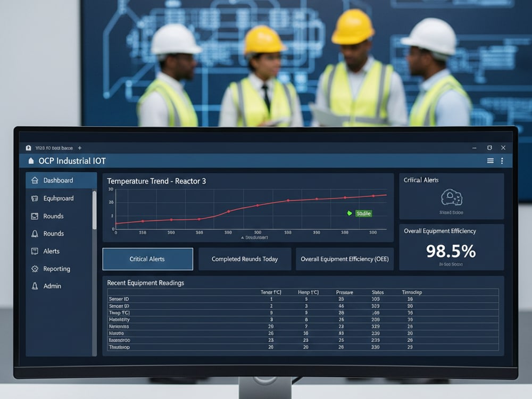
Task: Click the Timesliep column header
Action: (x=412, y=293)
